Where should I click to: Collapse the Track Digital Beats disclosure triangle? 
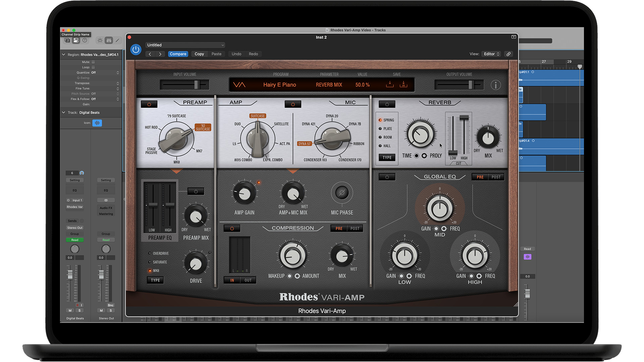(x=63, y=113)
